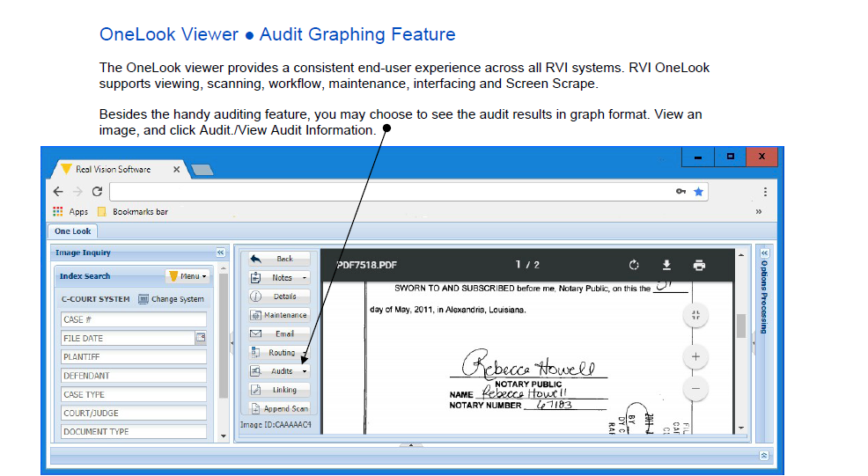This screenshot has height=476, width=868.
Task: Print the PDF document
Action: click(699, 265)
